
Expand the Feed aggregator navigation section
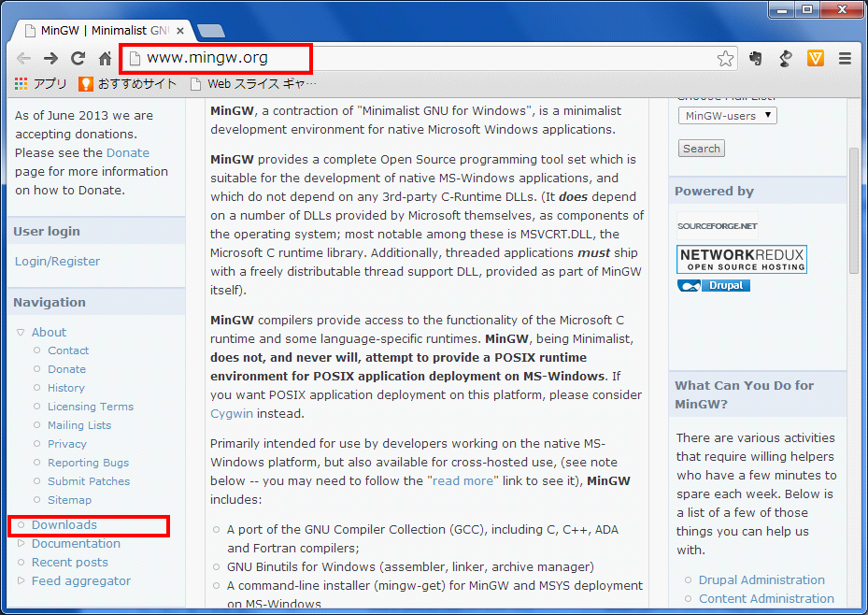click(x=21, y=580)
